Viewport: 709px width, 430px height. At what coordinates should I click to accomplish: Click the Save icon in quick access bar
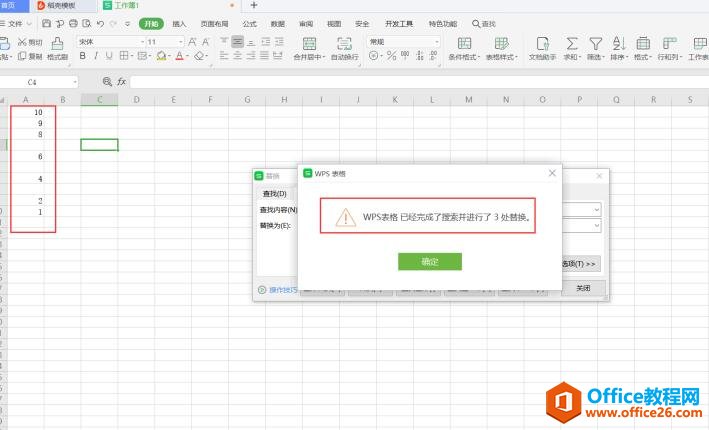(x=46, y=24)
